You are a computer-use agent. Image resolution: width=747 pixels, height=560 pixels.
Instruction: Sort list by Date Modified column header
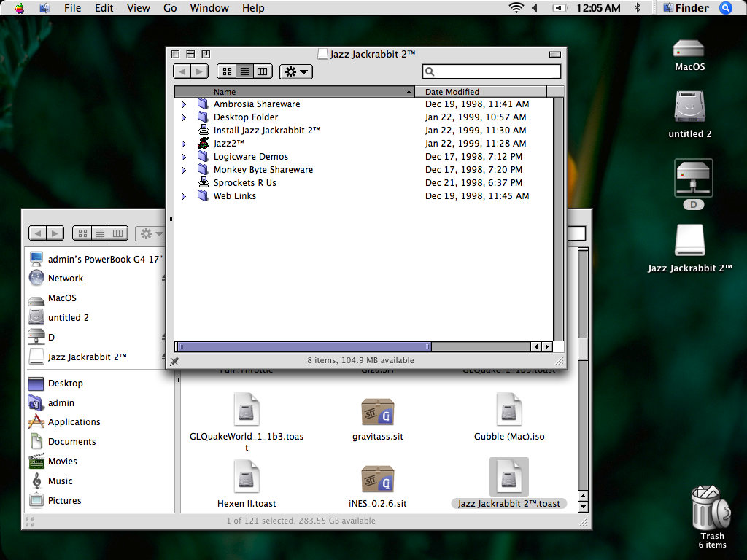click(x=481, y=91)
